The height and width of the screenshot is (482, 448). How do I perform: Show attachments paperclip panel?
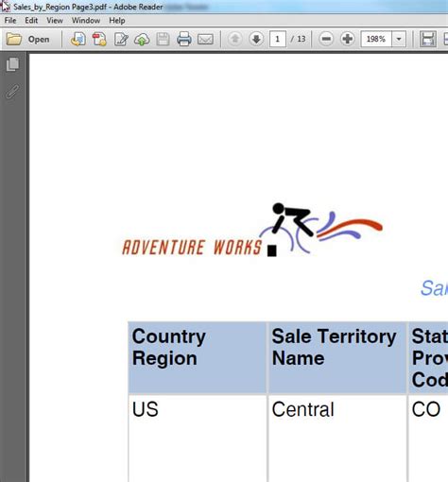pos(12,92)
